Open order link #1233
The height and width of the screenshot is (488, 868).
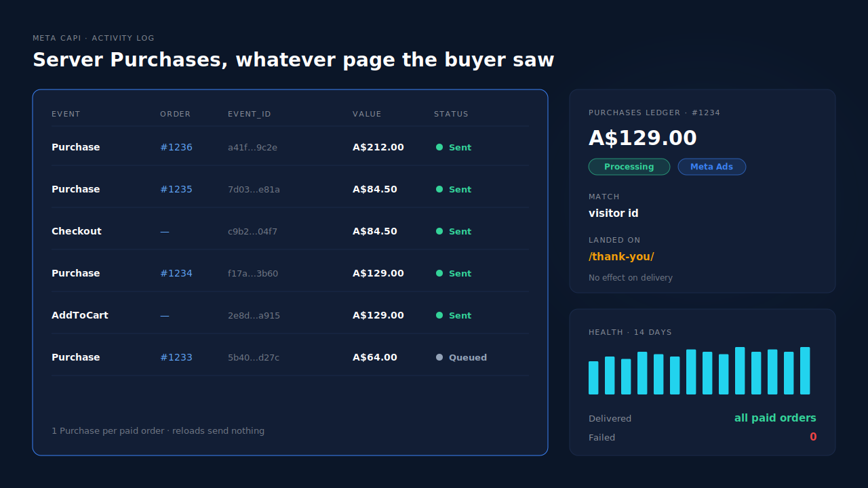[x=176, y=357]
